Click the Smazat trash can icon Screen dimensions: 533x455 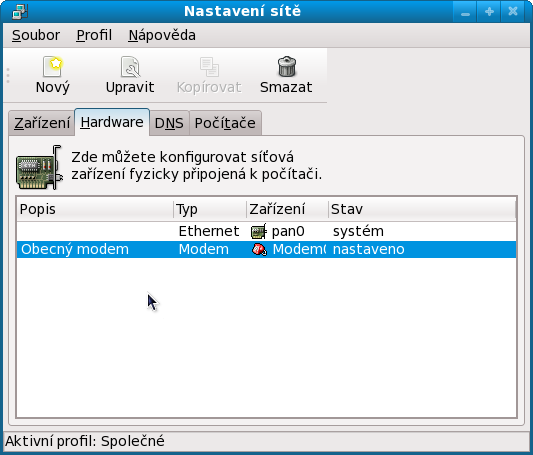[287, 66]
